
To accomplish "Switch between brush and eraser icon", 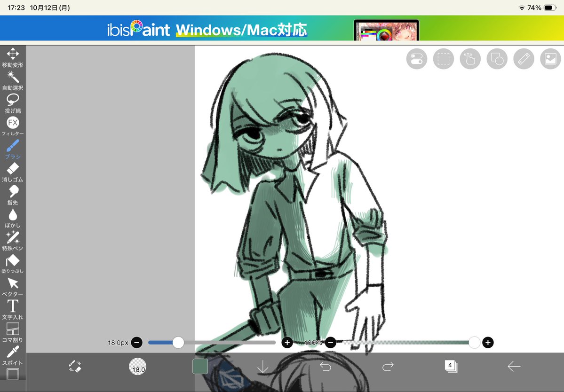I will click(75, 366).
